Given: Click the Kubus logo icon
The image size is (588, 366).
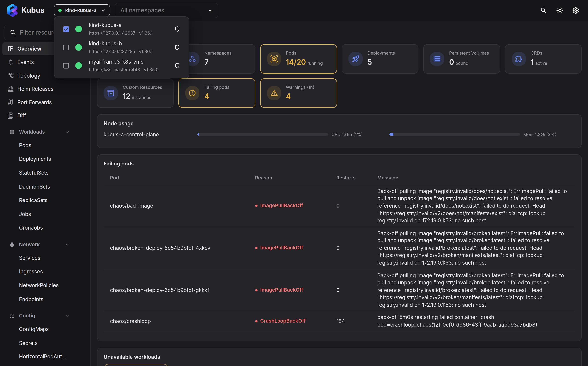Looking at the screenshot, I should pyautogui.click(x=12, y=10).
